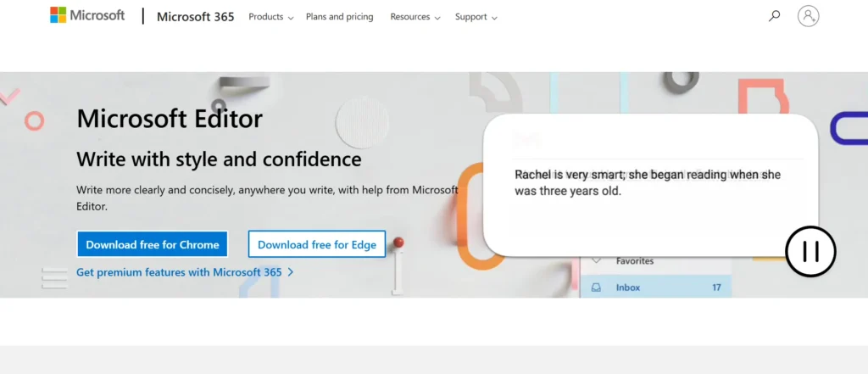
Task: Click the Microsoft Editor heading
Action: click(170, 119)
